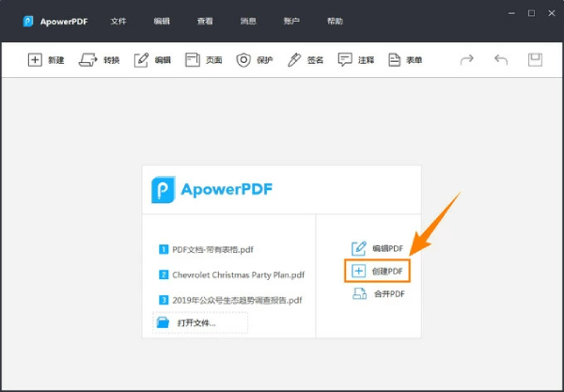Click the 打开文件... button text

pyautogui.click(x=196, y=323)
